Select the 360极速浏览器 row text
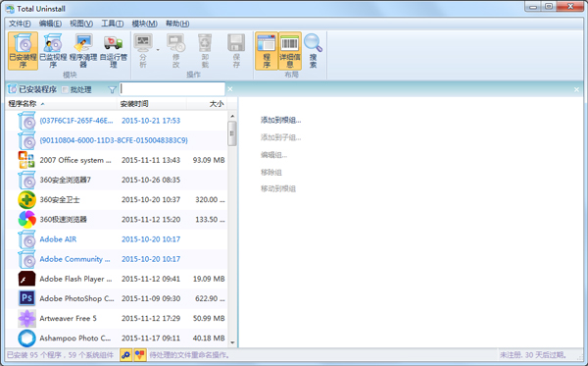588x366 pixels. tap(63, 220)
